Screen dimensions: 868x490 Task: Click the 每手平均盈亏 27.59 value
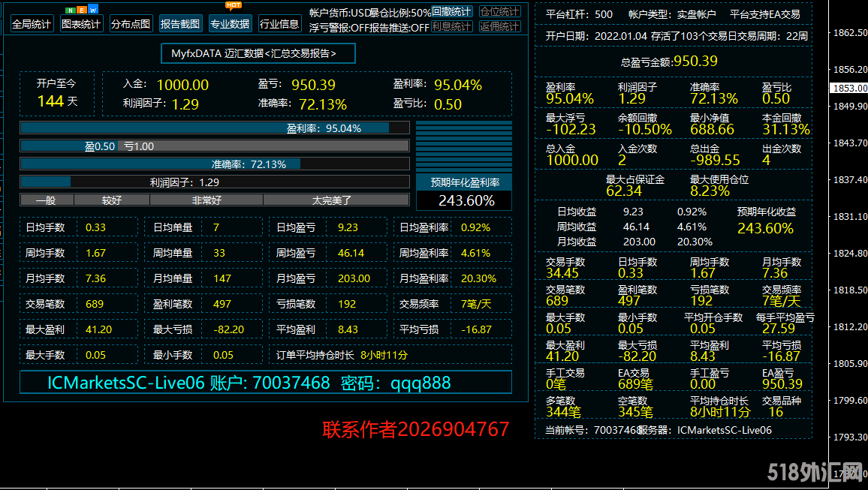pos(779,329)
